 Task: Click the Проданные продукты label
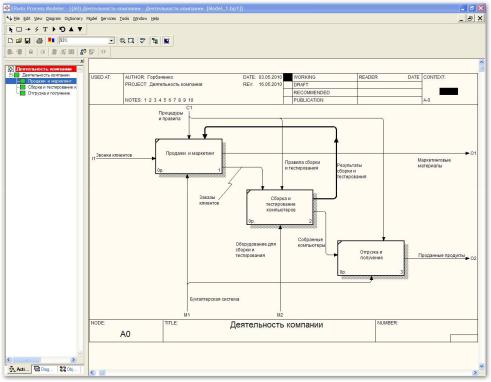(441, 255)
